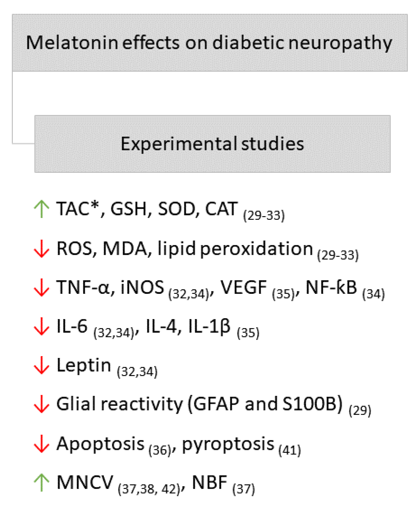The height and width of the screenshot is (510, 420).
Task: Click the IL-1β label
Action: pos(209,326)
